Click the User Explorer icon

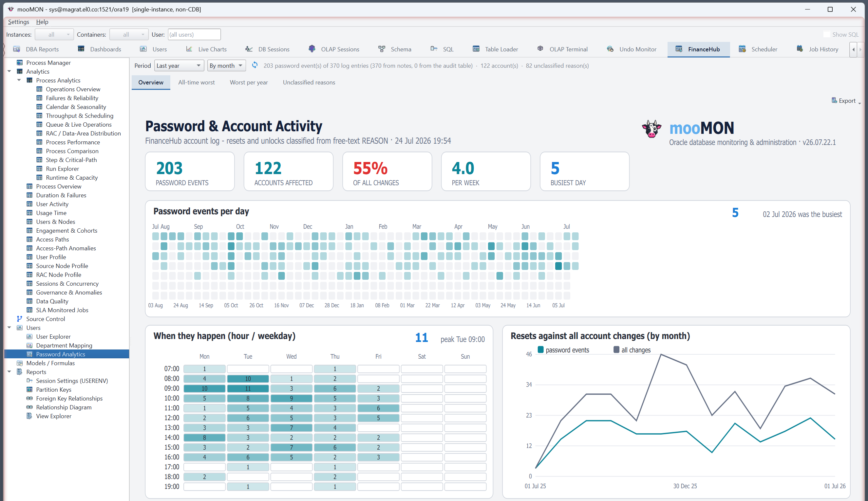[29, 336]
